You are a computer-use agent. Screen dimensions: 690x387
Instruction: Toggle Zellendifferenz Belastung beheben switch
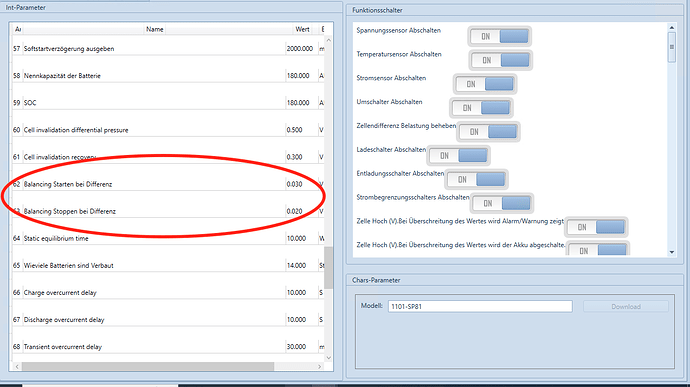(488, 131)
